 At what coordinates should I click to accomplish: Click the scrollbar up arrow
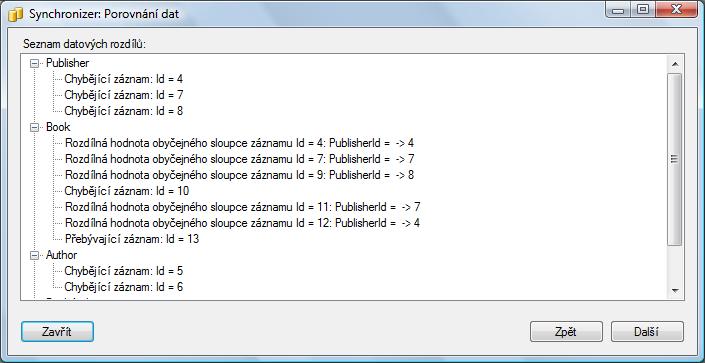(x=674, y=64)
